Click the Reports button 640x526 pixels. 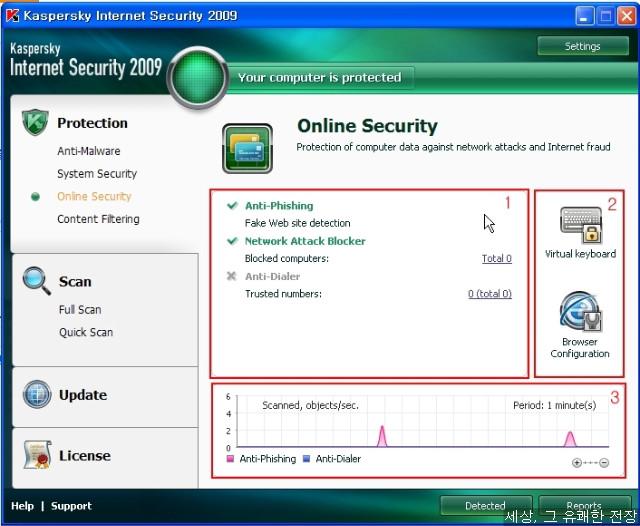pos(584,506)
